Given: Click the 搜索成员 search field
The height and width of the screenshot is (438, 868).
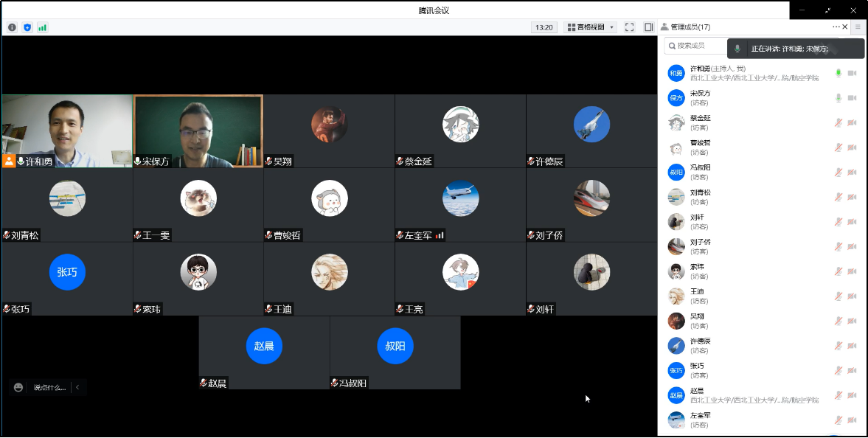Looking at the screenshot, I should 697,46.
